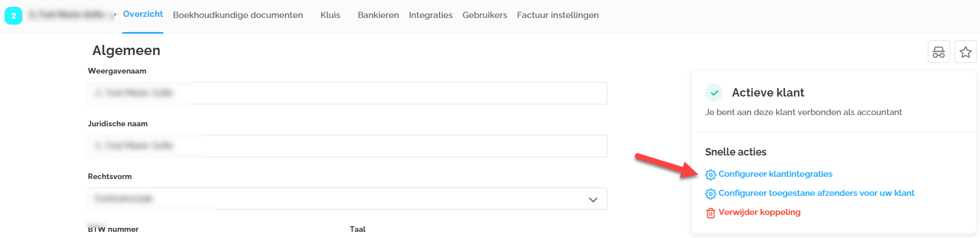Select the Bankieren tab
The width and height of the screenshot is (980, 238).
[x=378, y=15]
